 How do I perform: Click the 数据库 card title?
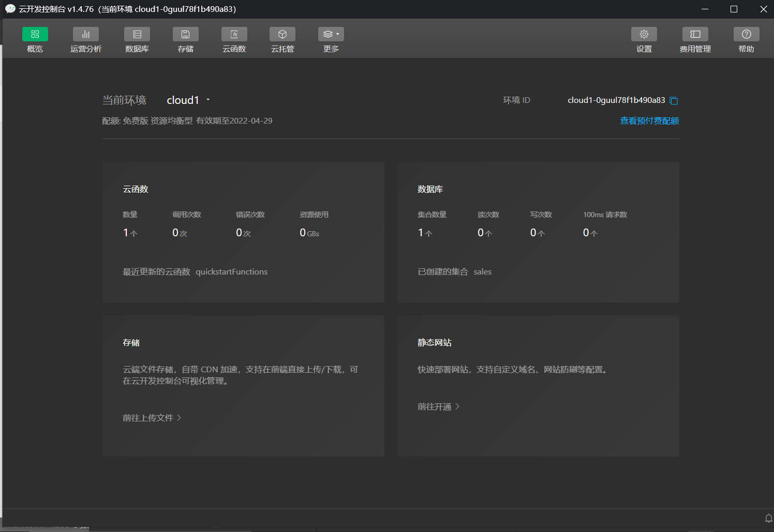click(x=430, y=189)
